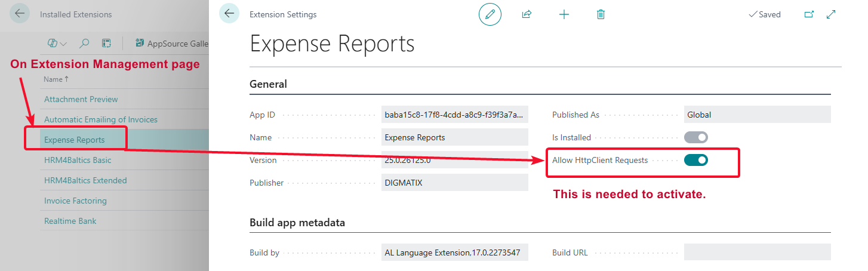
Task: Open the Invoice Factoring extension
Action: [75, 201]
